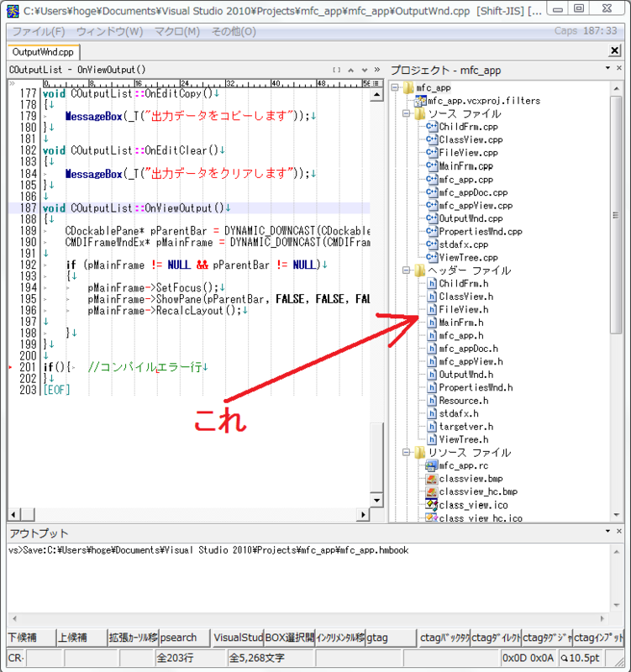Collapse the mfc_app root node
This screenshot has height=672, width=631.
[395, 87]
